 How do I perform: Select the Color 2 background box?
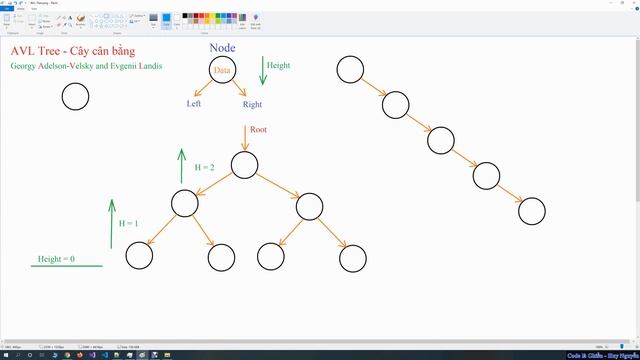coord(177,20)
